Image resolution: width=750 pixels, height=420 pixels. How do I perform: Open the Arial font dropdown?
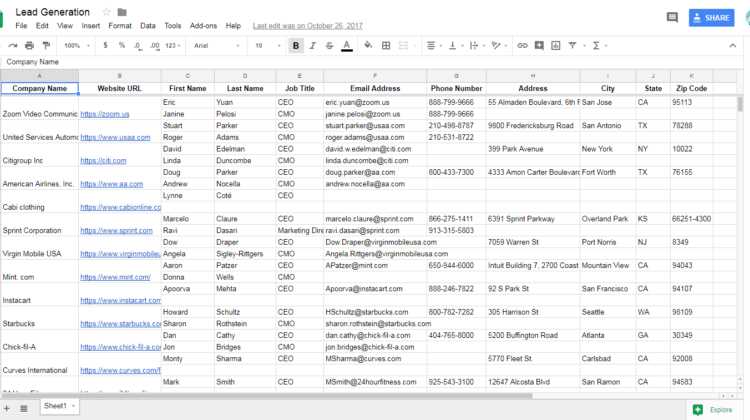click(216, 45)
